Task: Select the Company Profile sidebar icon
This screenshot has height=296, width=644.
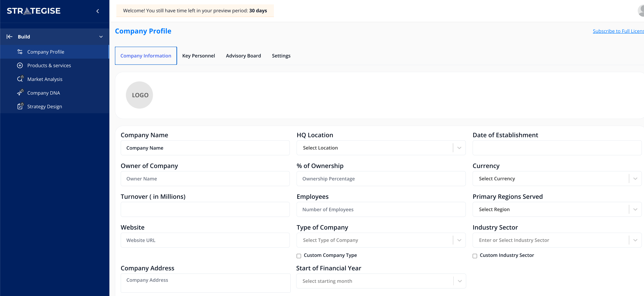Action: tap(20, 52)
